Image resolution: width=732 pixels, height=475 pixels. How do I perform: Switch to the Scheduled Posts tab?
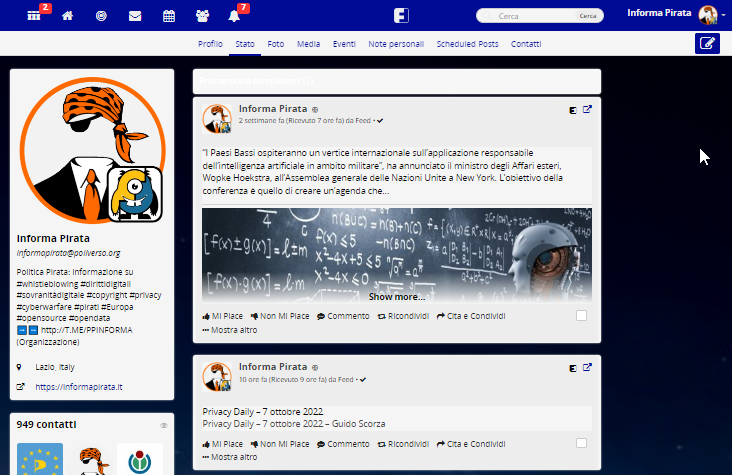467,44
